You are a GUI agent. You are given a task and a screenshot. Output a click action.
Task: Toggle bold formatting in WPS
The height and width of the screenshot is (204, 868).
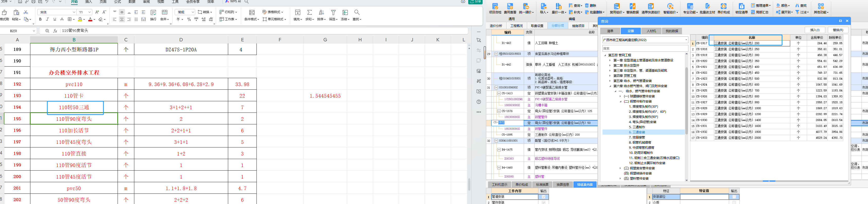click(40, 20)
